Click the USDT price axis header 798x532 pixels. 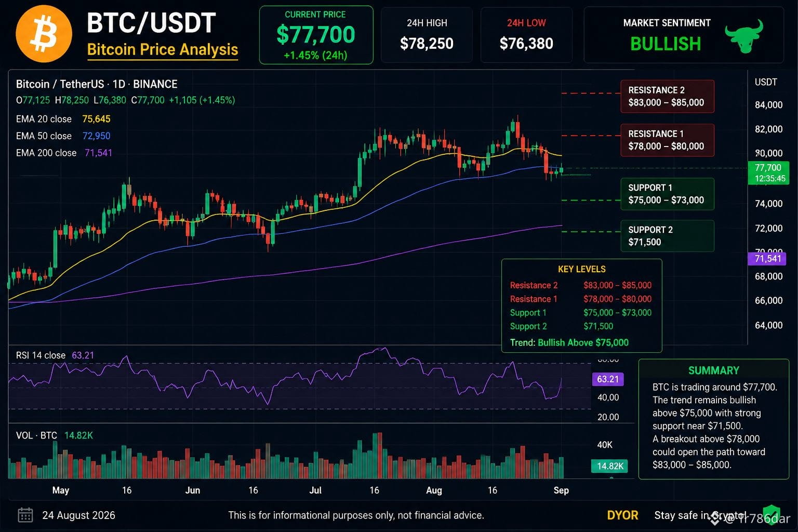[x=766, y=82]
